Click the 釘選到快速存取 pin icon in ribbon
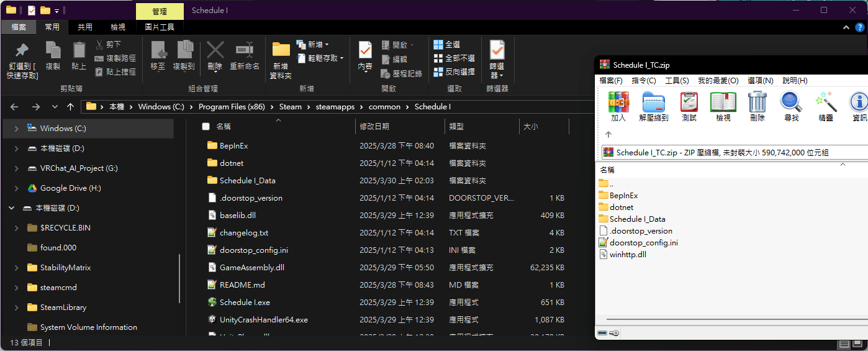 tap(22, 50)
